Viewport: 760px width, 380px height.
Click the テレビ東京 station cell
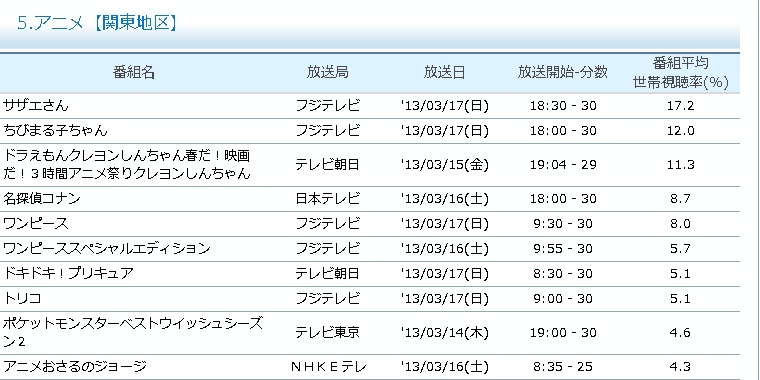point(328,332)
